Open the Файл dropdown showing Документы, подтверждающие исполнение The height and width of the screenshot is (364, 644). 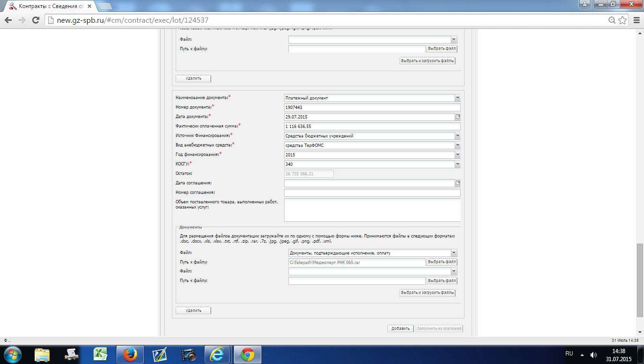coord(454,253)
